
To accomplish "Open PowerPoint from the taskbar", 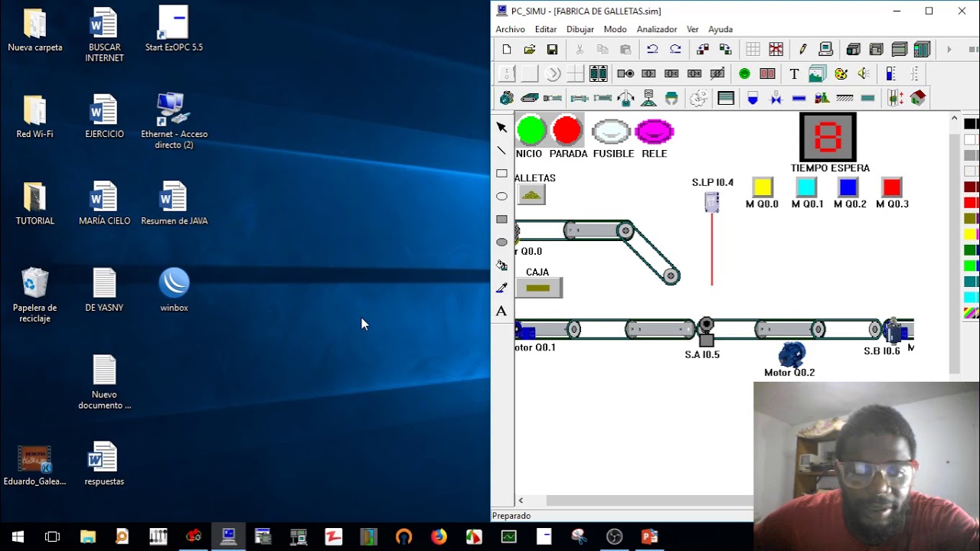I will click(650, 536).
